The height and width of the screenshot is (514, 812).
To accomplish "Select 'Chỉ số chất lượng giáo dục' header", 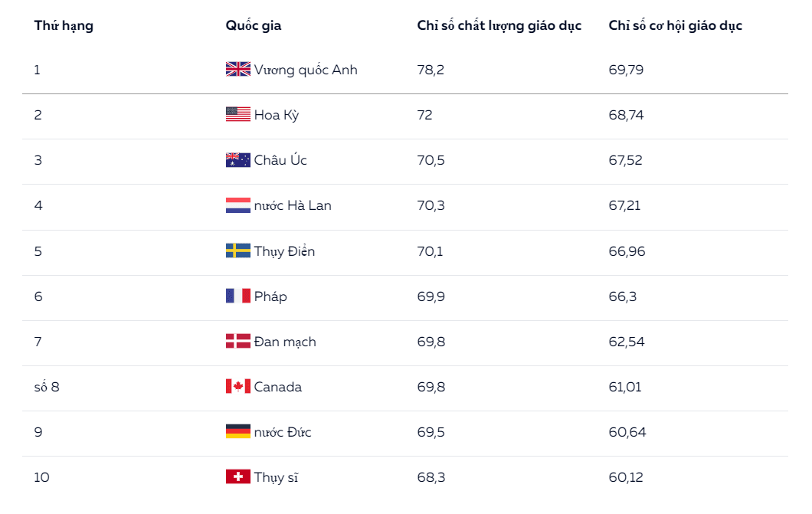I will pyautogui.click(x=499, y=26).
